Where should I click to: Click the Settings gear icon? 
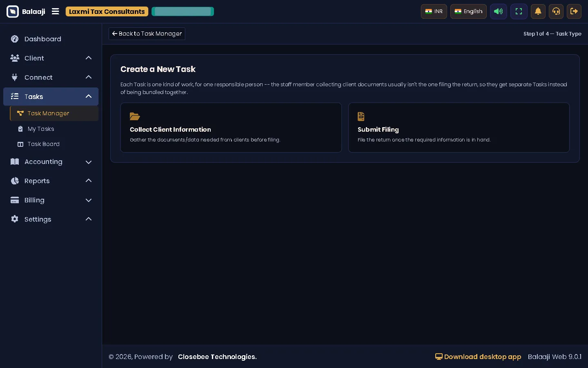click(15, 219)
